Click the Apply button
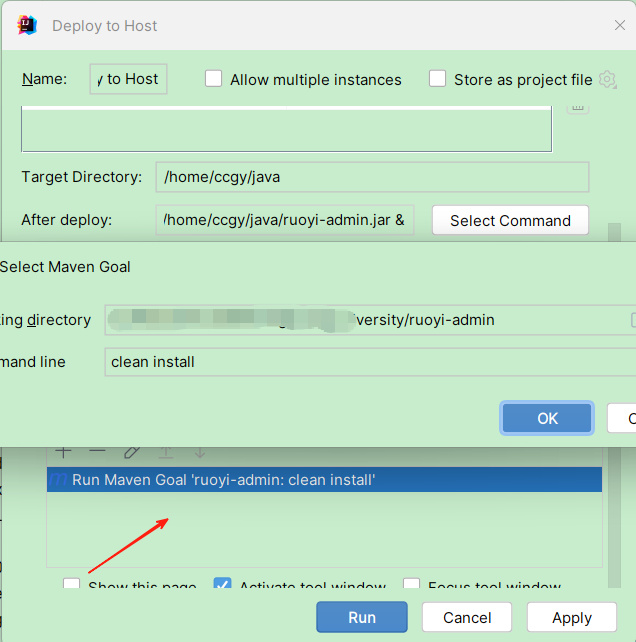The image size is (636, 642). [572, 617]
